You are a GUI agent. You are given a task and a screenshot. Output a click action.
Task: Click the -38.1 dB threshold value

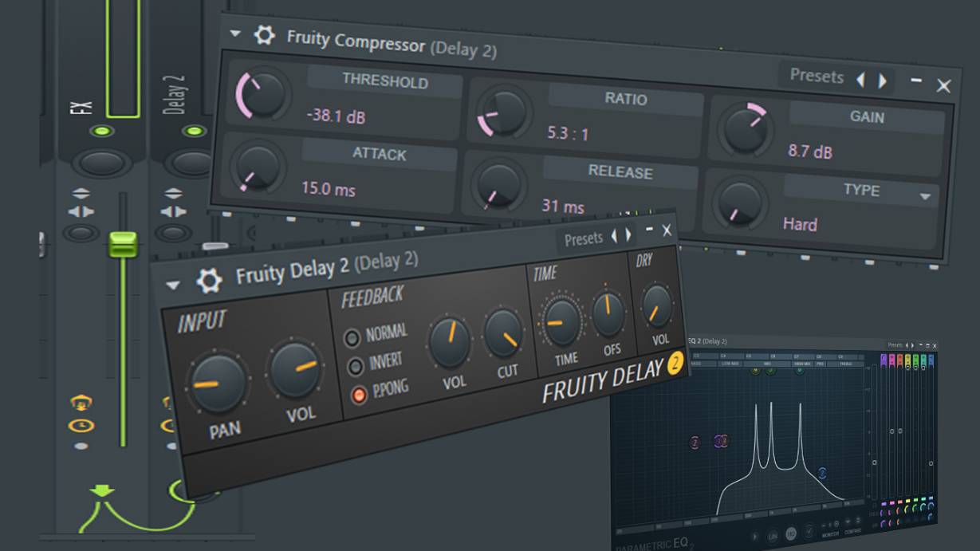click(x=336, y=116)
